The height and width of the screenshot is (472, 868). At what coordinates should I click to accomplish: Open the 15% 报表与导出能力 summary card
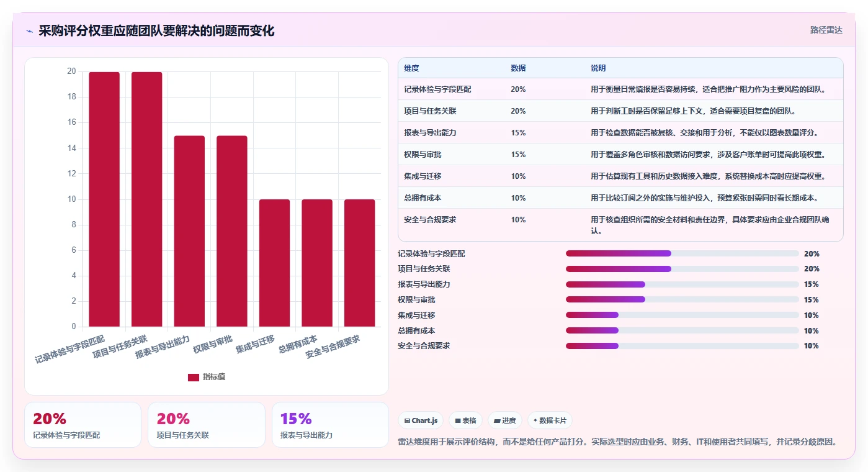[330, 425]
